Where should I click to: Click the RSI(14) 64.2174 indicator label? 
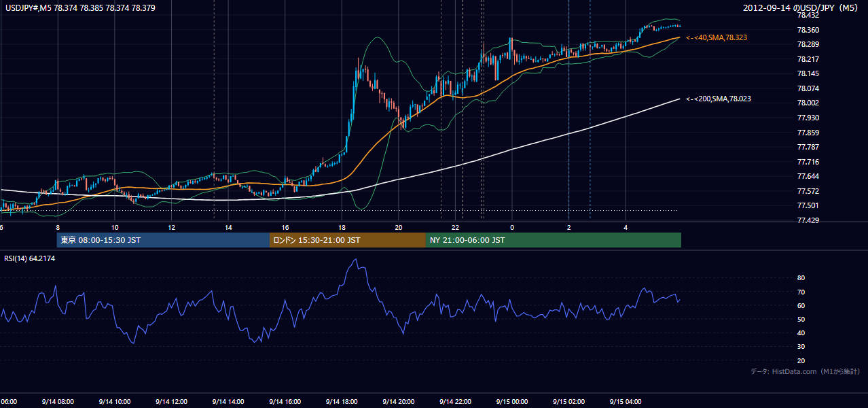pyautogui.click(x=30, y=258)
